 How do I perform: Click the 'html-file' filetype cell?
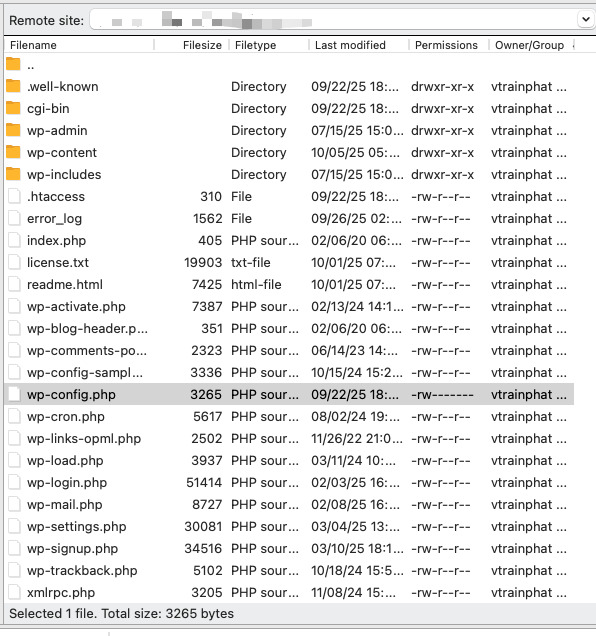(x=256, y=284)
